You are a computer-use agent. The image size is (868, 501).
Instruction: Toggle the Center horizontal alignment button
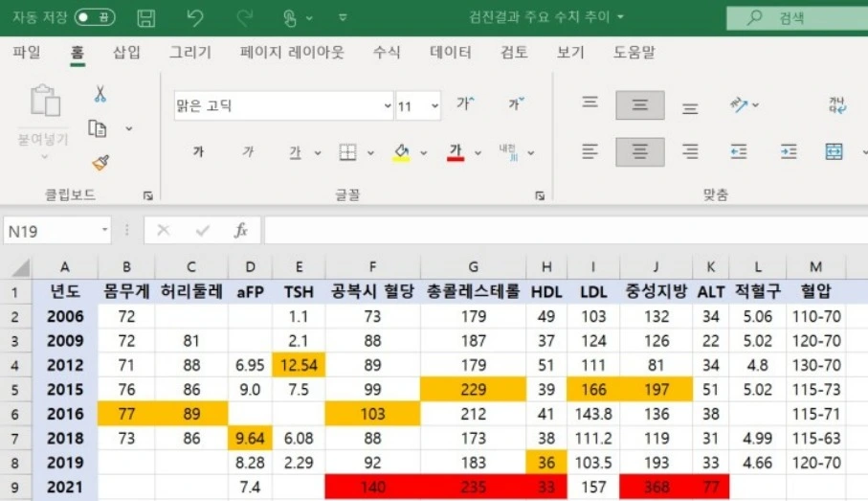point(640,152)
